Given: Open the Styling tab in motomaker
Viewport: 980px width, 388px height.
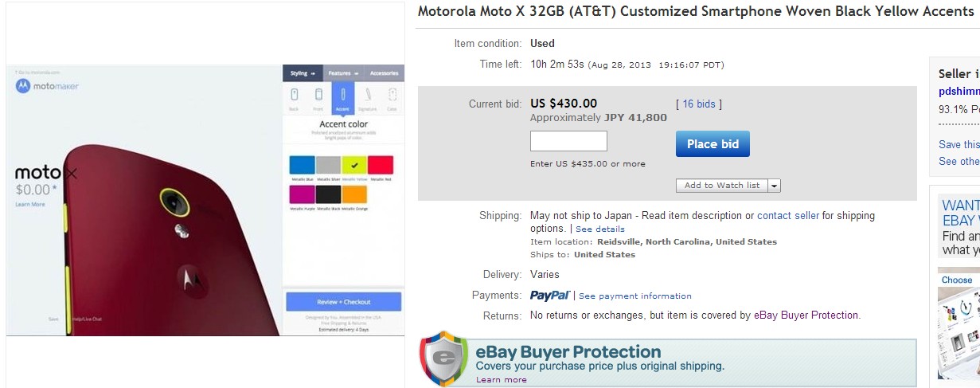Looking at the screenshot, I should tap(303, 73).
